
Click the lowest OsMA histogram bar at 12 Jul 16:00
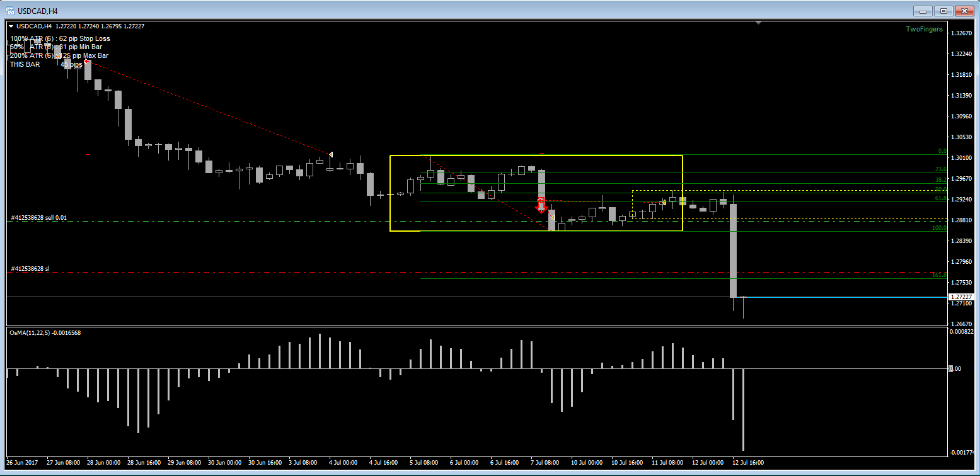(744, 409)
